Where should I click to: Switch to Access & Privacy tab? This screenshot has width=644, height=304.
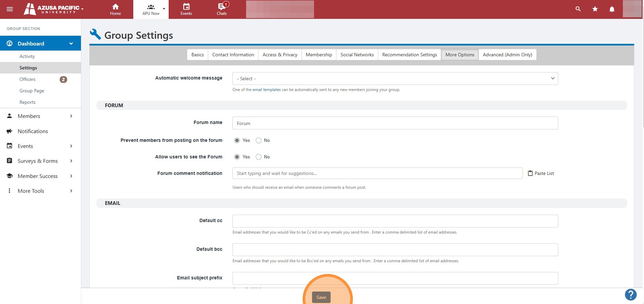pyautogui.click(x=280, y=55)
